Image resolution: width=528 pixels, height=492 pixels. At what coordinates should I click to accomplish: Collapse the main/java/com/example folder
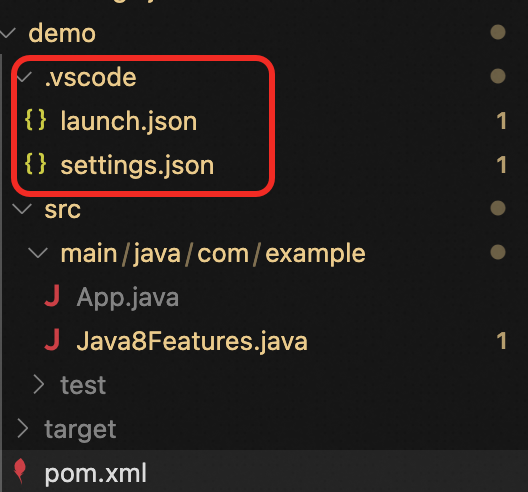click(38, 253)
